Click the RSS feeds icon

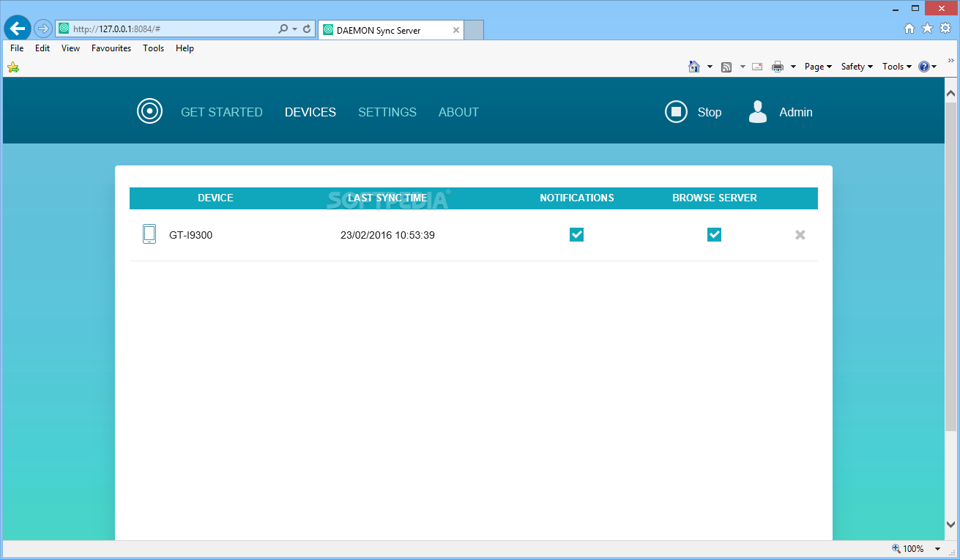tap(726, 67)
